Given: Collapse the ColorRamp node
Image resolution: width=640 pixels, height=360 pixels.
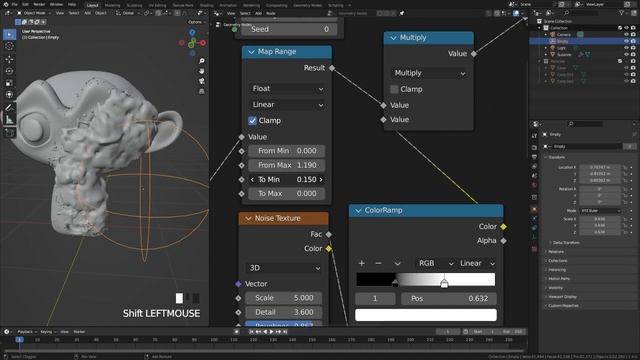Looking at the screenshot, I should 358,211.
